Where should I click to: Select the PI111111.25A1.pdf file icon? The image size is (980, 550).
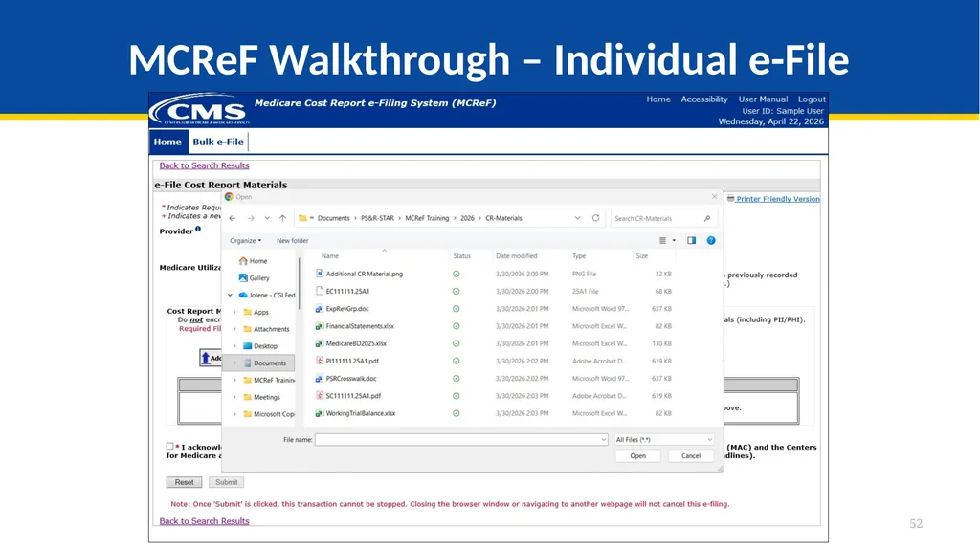click(320, 362)
